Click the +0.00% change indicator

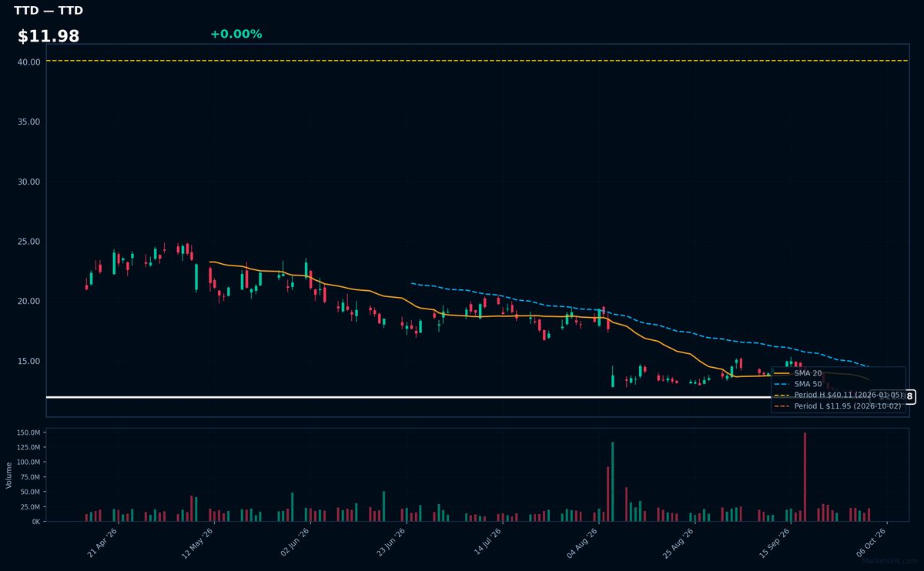pos(236,34)
